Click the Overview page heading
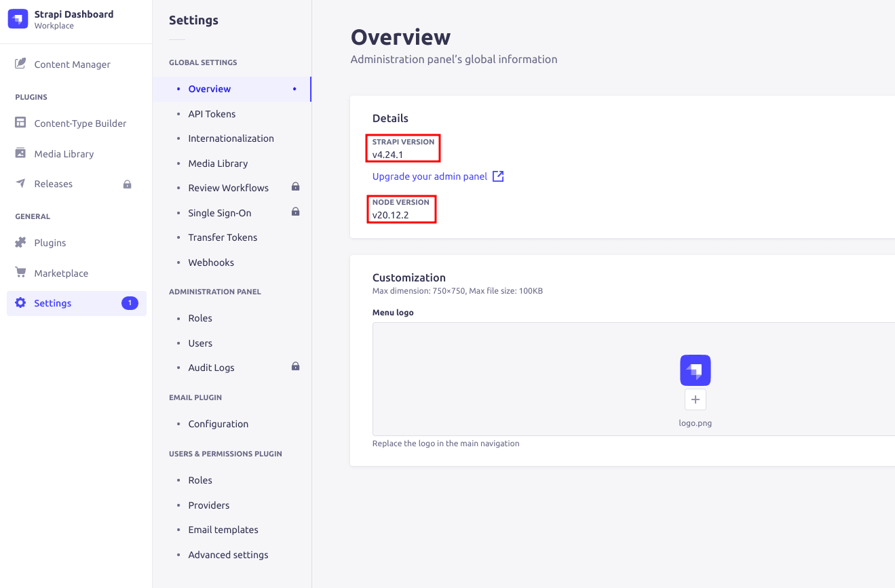 (x=400, y=37)
